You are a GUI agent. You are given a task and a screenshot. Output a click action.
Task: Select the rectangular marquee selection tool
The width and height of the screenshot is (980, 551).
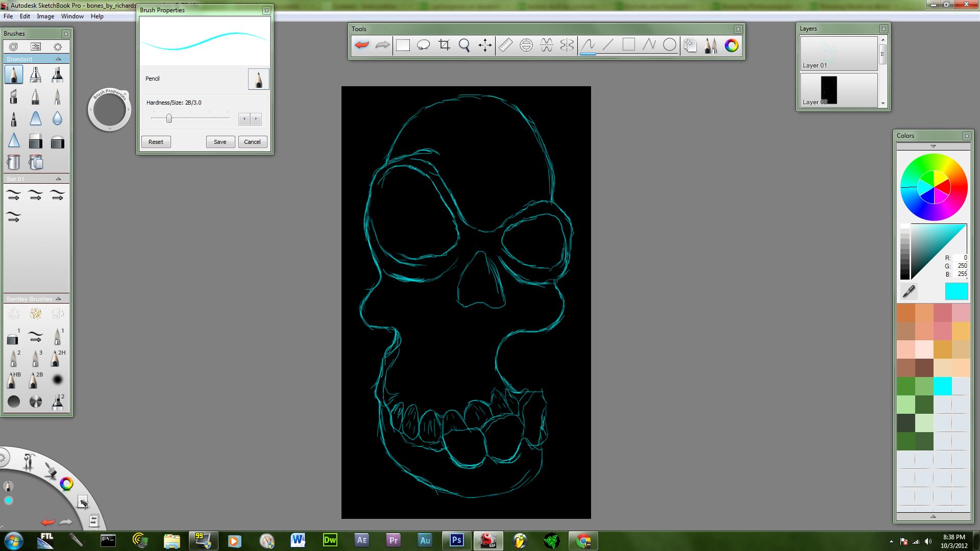click(403, 45)
